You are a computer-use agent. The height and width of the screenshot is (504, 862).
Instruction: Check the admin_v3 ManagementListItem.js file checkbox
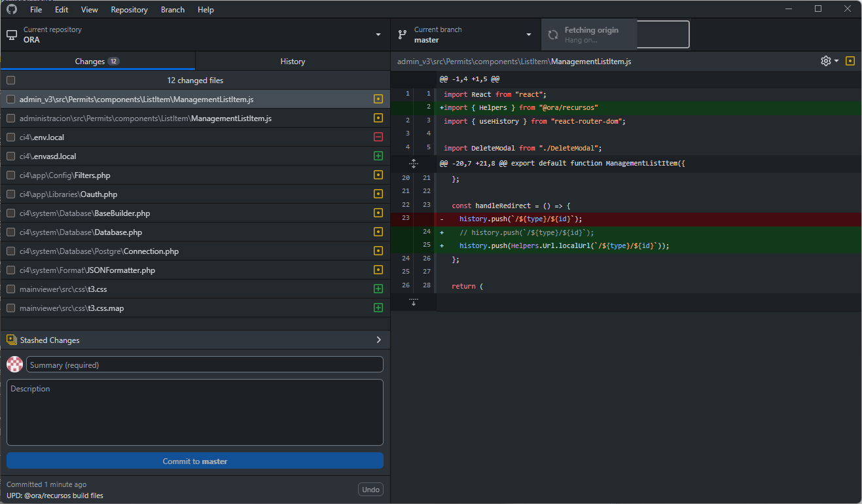click(10, 99)
